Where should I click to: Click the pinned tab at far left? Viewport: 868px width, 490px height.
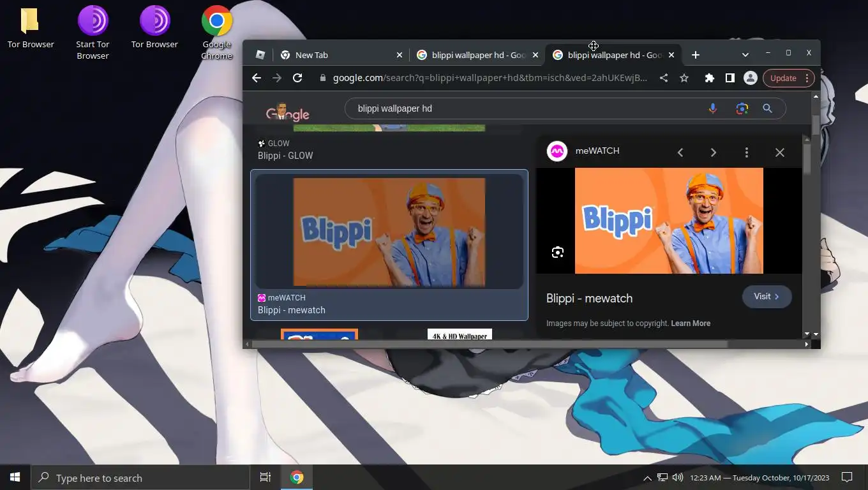coord(260,55)
